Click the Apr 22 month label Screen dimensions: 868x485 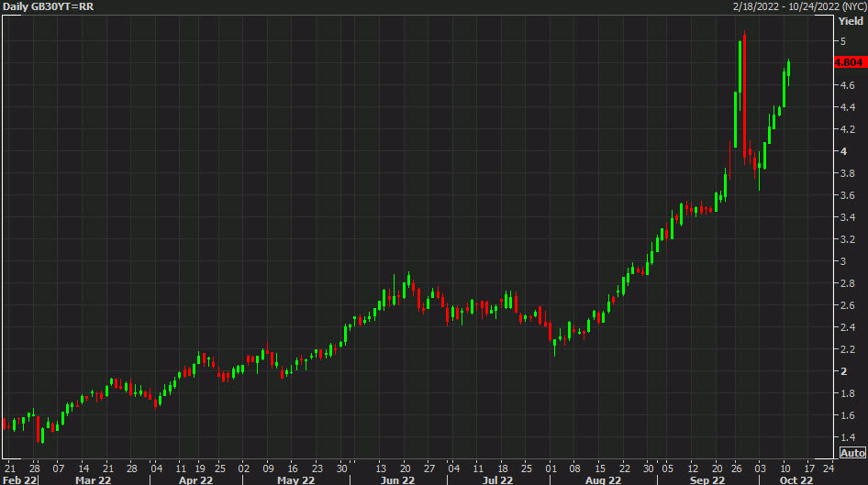195,479
